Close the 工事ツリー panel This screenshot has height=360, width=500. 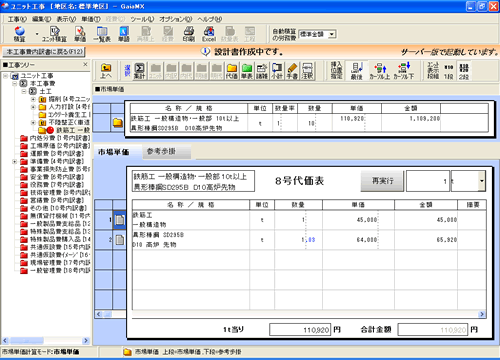pyautogui.click(x=85, y=64)
